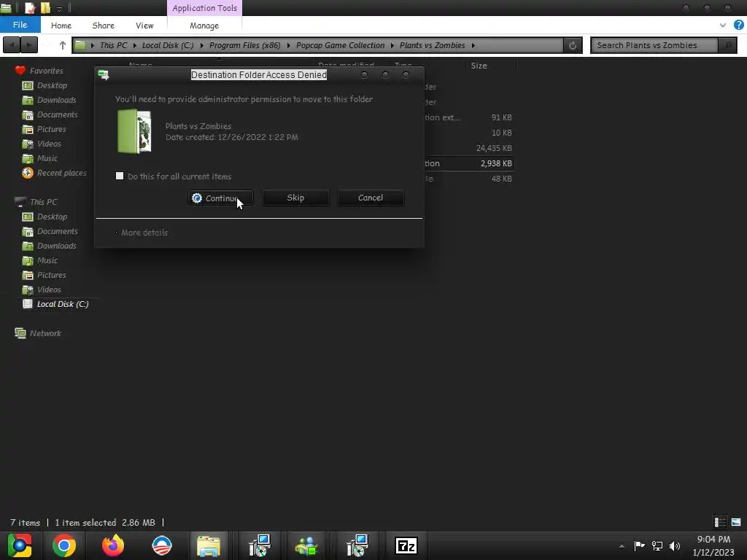Click the network tray icon

[x=657, y=545]
